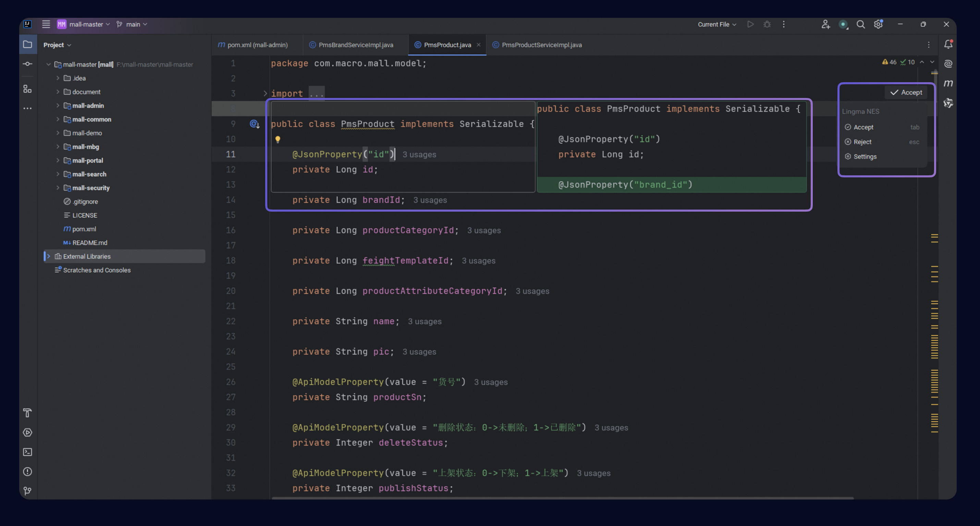Close the PmsProduct.java tab
This screenshot has width=980, height=526.
coord(479,45)
